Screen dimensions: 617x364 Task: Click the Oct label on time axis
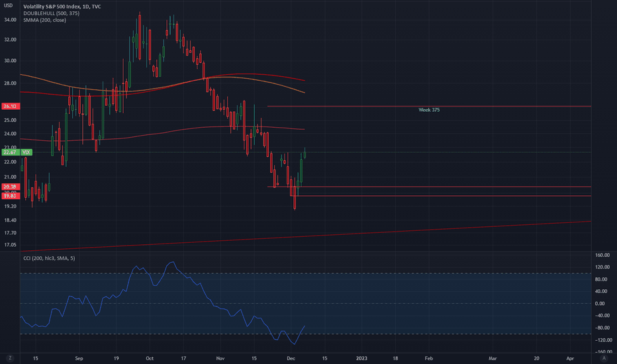point(150,359)
